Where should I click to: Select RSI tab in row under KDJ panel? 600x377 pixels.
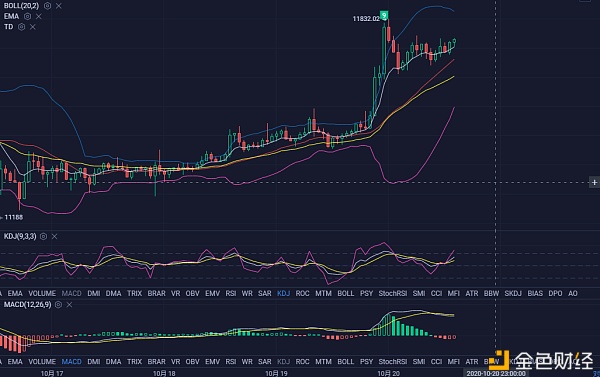click(231, 294)
